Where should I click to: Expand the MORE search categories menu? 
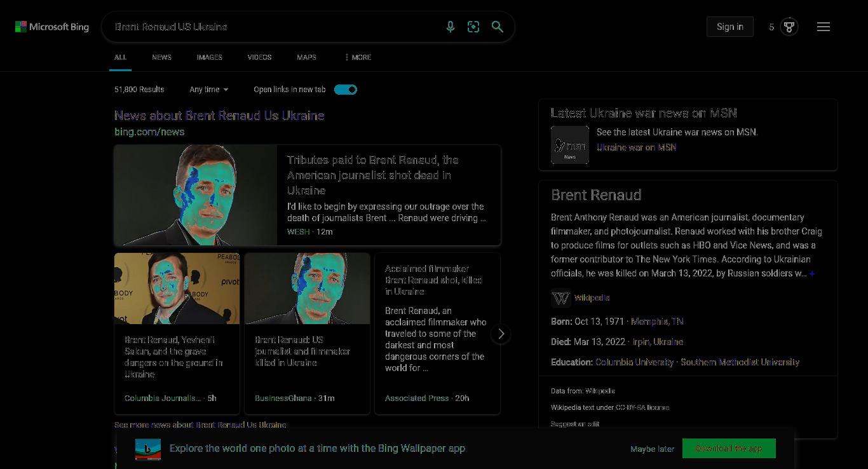358,57
